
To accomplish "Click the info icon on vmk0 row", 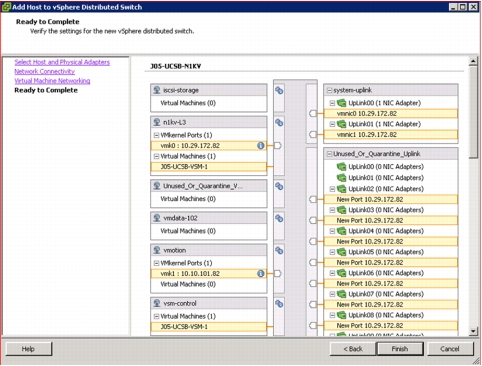I will tap(261, 145).
